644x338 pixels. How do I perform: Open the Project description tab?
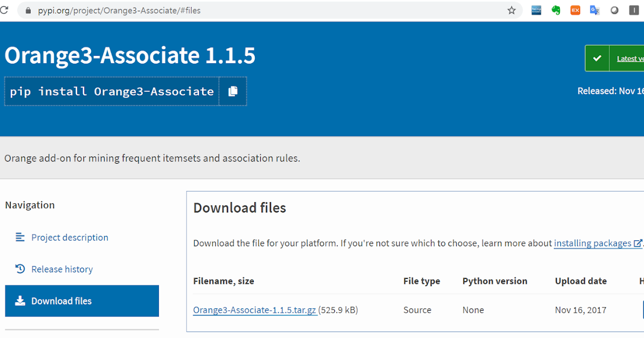coord(69,237)
